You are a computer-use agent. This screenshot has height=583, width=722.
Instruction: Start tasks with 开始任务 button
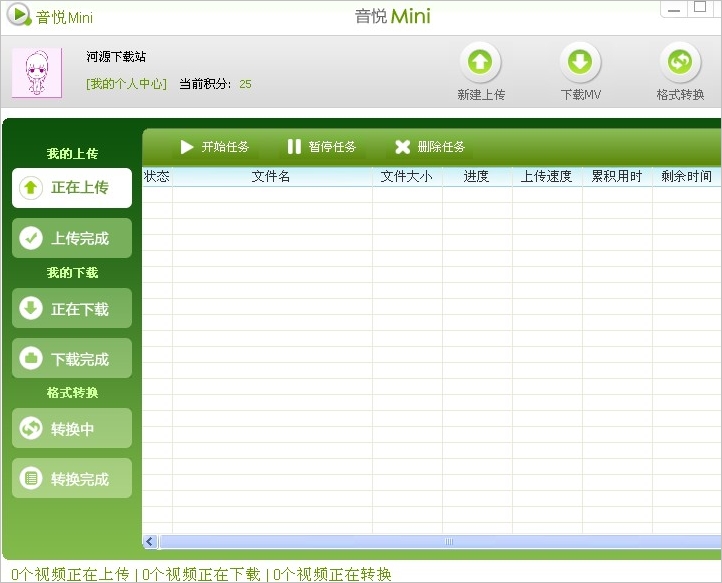pos(215,147)
